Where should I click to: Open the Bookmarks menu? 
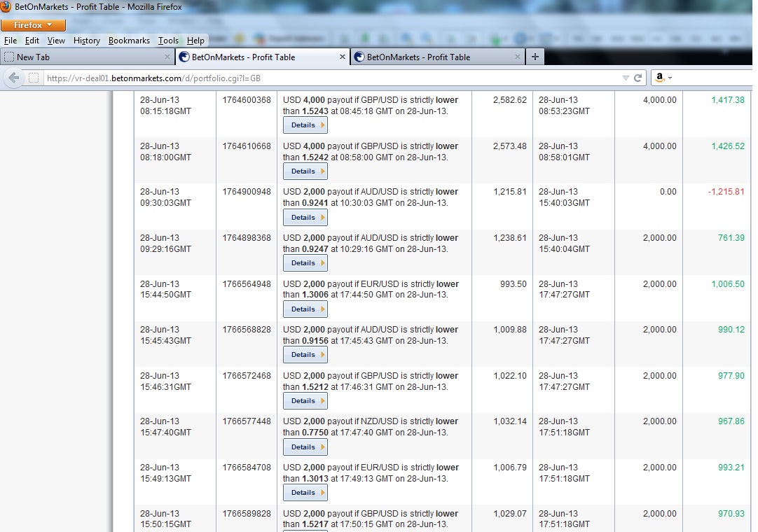(129, 41)
